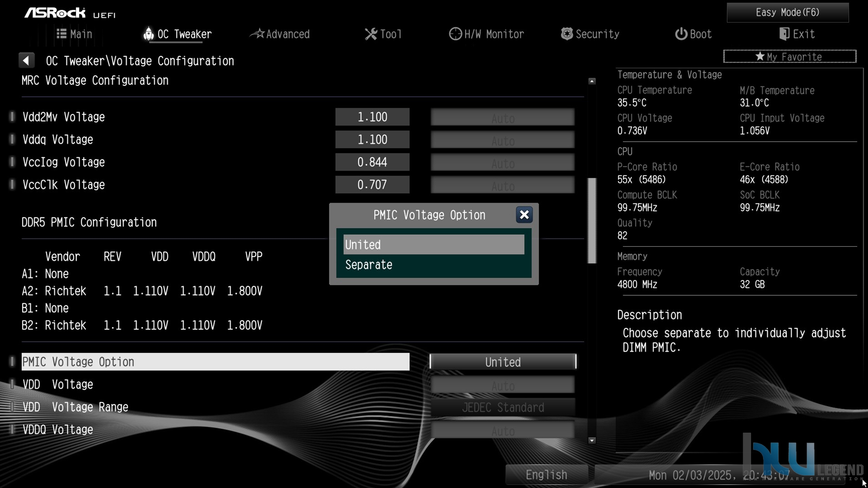Open the Vddq Voltage Auto dropdown
Screen dimensions: 868x488
[x=503, y=140]
